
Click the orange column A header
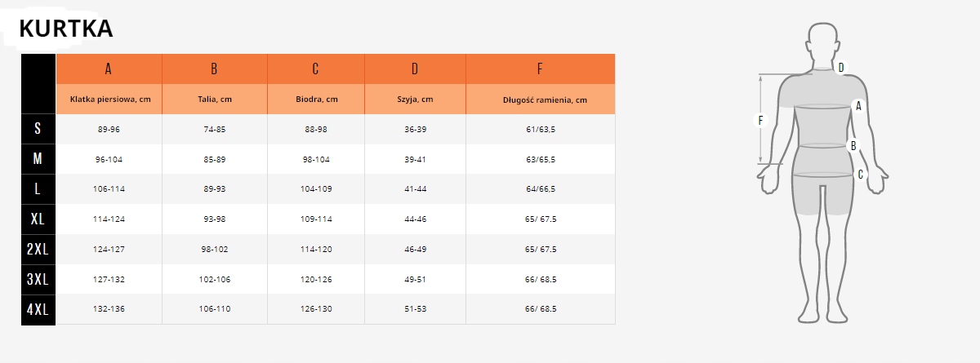(x=109, y=69)
